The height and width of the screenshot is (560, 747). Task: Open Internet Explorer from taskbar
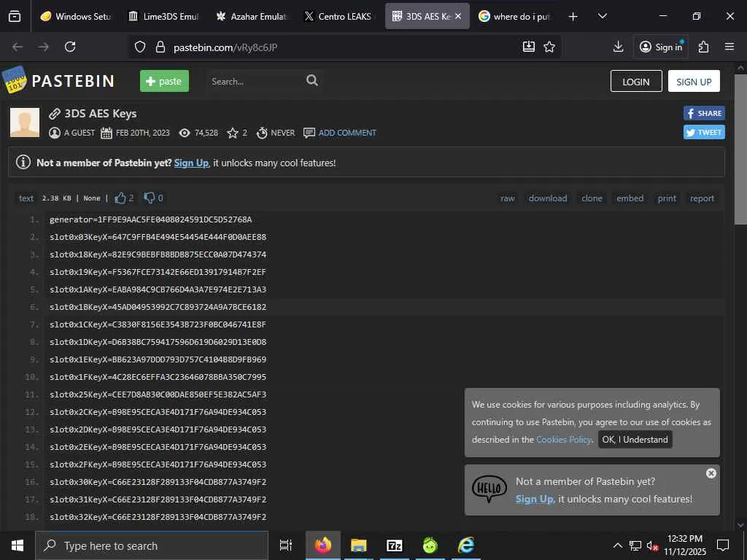pyautogui.click(x=466, y=545)
